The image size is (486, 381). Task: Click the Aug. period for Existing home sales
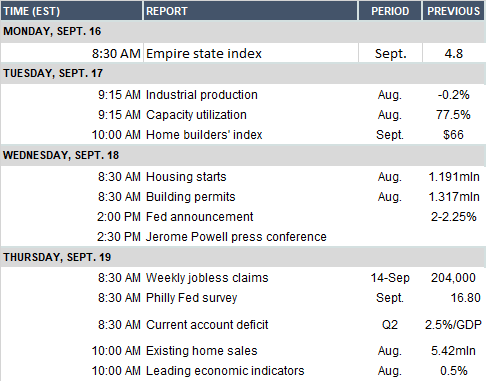tap(390, 351)
